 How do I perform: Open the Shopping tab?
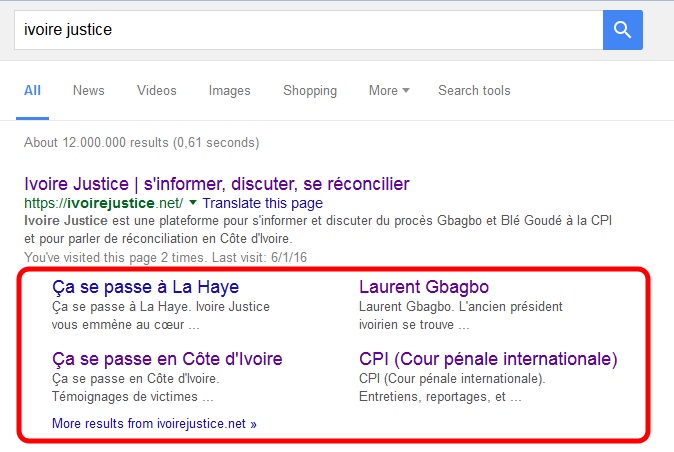pos(310,91)
